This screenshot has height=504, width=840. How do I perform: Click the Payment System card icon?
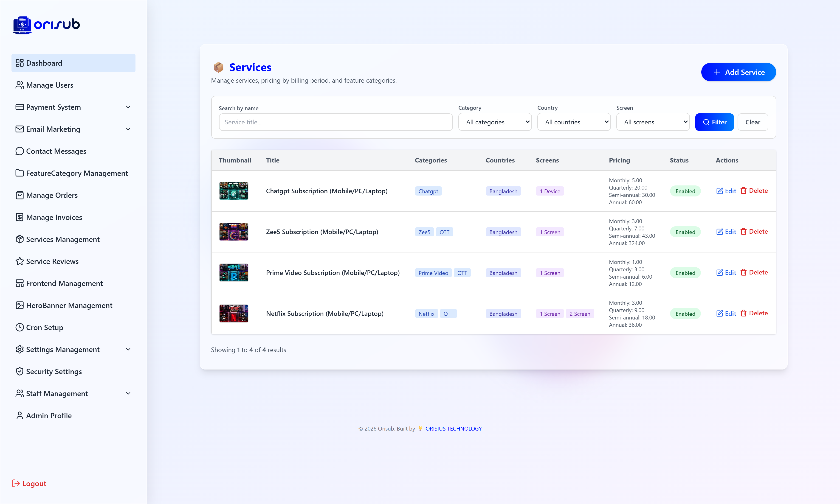(x=20, y=107)
